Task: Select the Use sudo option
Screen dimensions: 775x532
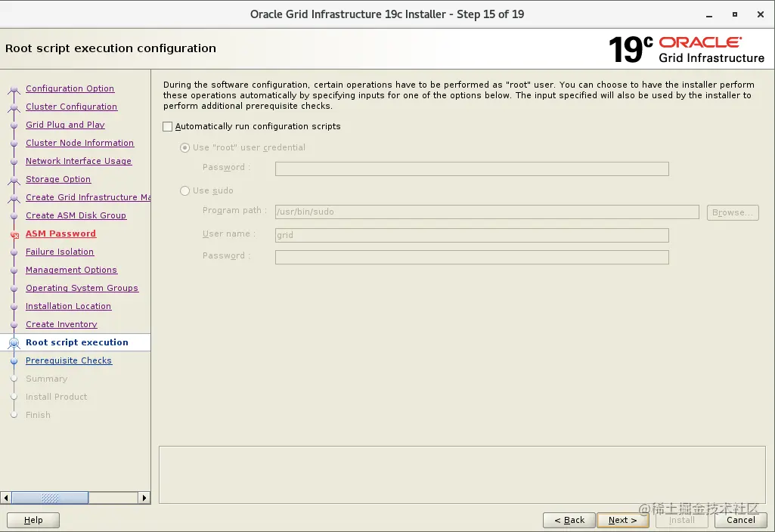Action: point(184,190)
